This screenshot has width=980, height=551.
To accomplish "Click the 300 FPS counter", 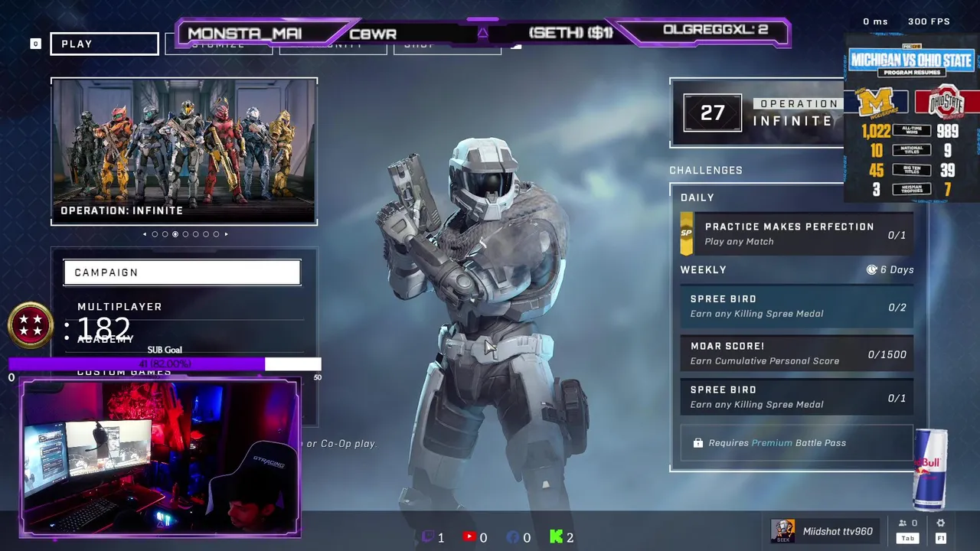I will pyautogui.click(x=929, y=21).
